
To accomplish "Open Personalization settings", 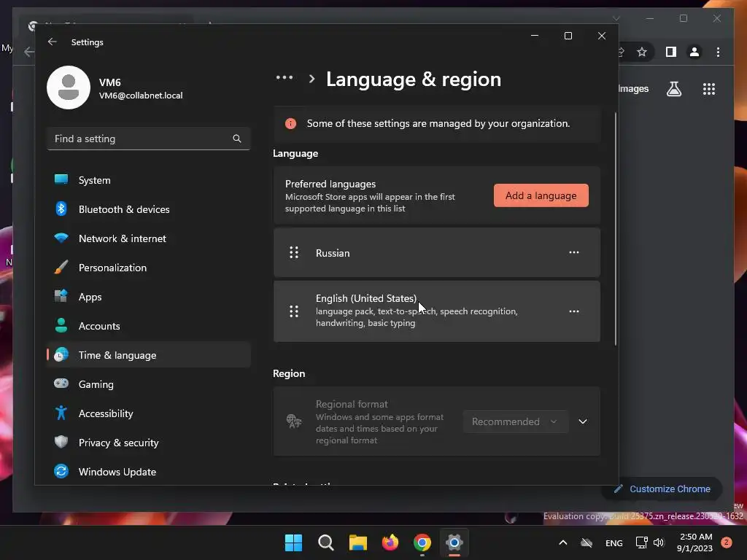I will (x=149, y=268).
